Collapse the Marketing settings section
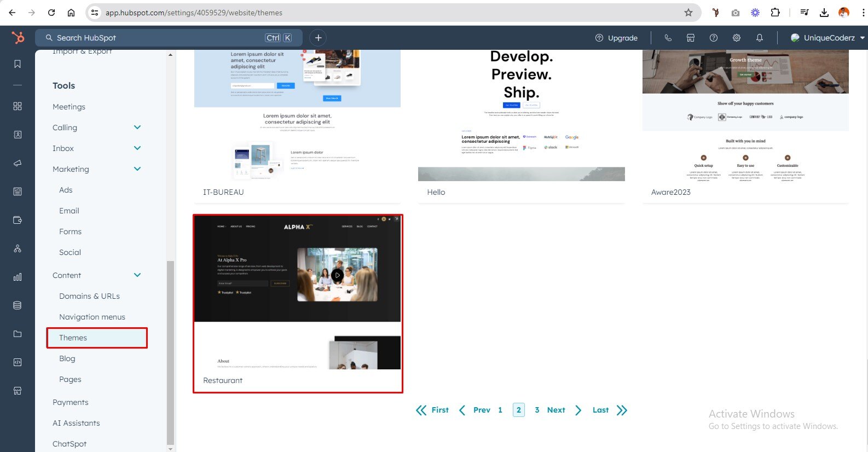 [x=137, y=169]
